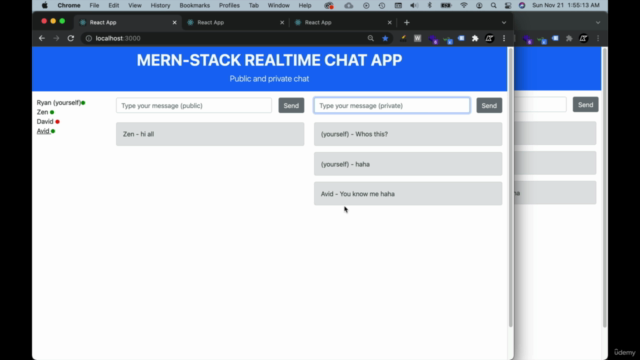640x360 pixels.
Task: Switch to the third React App tab
Action: click(343, 22)
